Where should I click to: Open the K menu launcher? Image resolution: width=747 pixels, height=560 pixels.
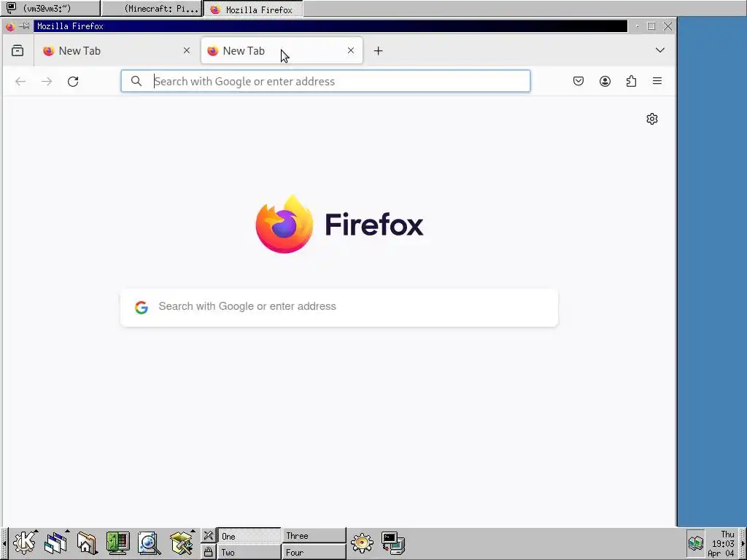click(x=24, y=542)
